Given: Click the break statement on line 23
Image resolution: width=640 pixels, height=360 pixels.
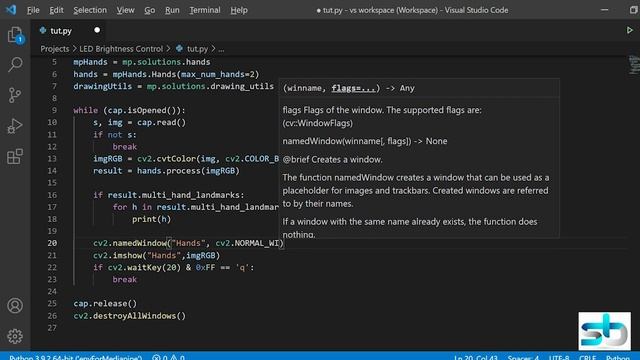Looking at the screenshot, I should coord(124,279).
